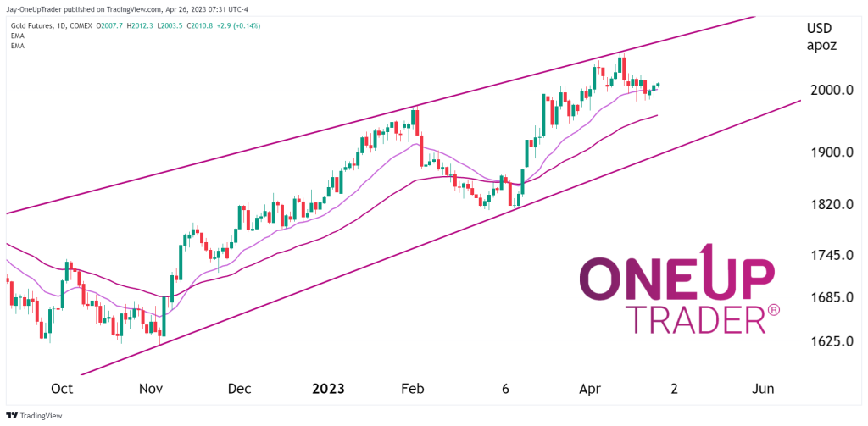Screen dimensions: 868x426
Task: Click the Feb time axis label
Action: click(414, 389)
